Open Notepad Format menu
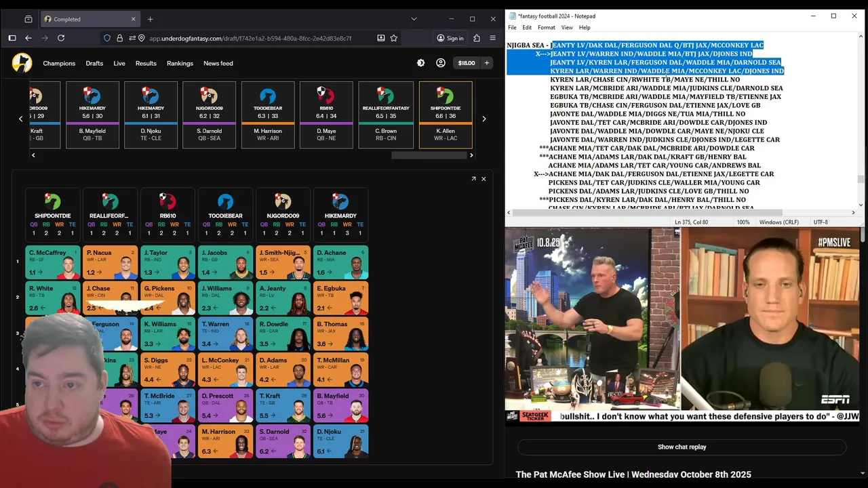Viewport: 868px width, 488px height. click(x=546, y=28)
